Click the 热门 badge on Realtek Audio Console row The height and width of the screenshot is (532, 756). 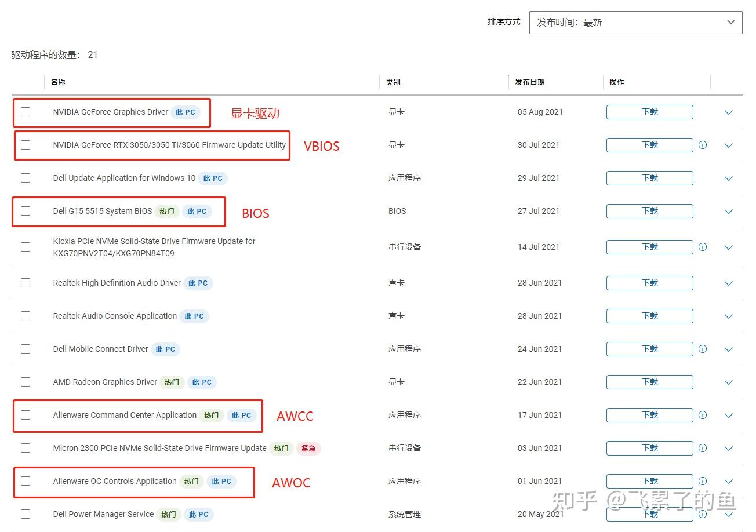tap(194, 316)
